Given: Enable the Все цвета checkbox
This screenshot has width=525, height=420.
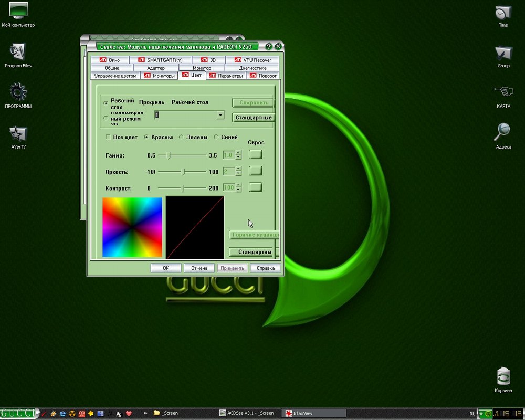Looking at the screenshot, I should pos(108,137).
